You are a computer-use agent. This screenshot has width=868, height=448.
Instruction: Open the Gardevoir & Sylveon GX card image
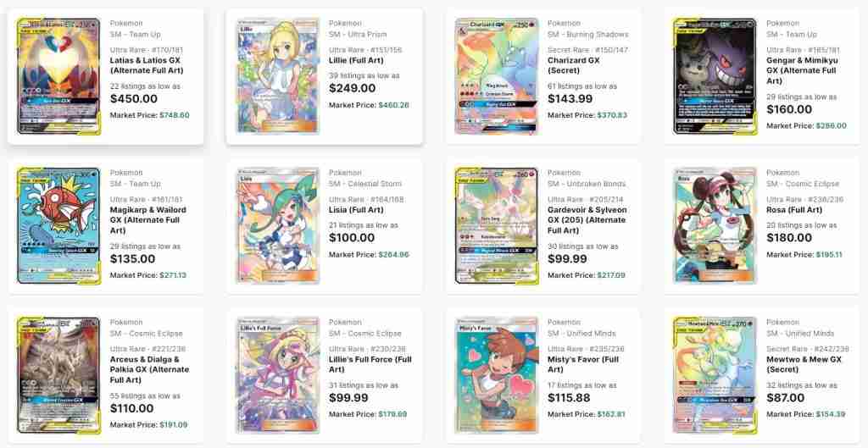(x=496, y=225)
